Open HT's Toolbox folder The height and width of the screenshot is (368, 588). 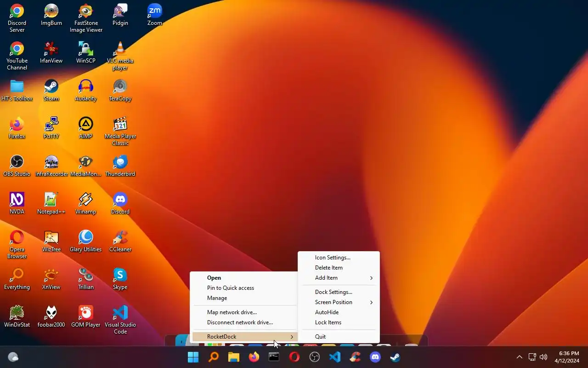pos(17,90)
